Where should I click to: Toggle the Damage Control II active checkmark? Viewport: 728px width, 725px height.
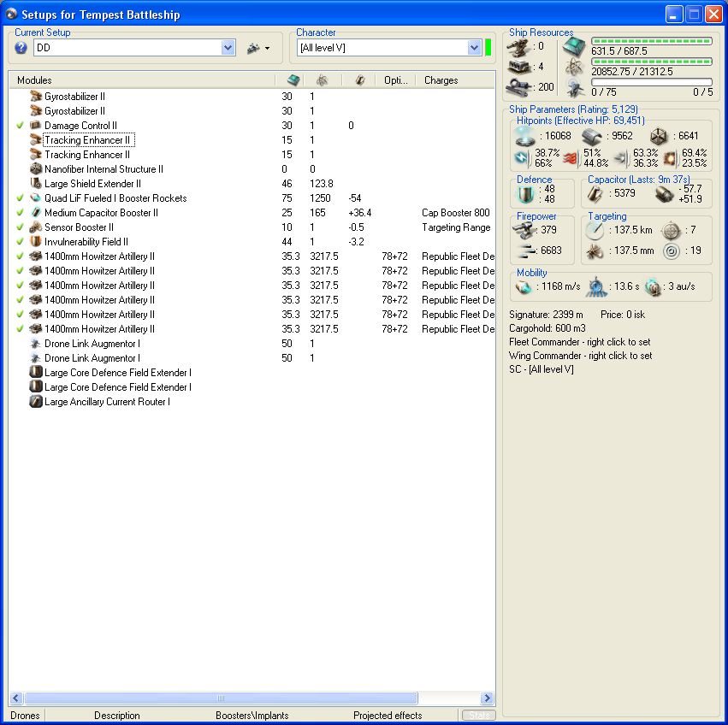(x=20, y=126)
